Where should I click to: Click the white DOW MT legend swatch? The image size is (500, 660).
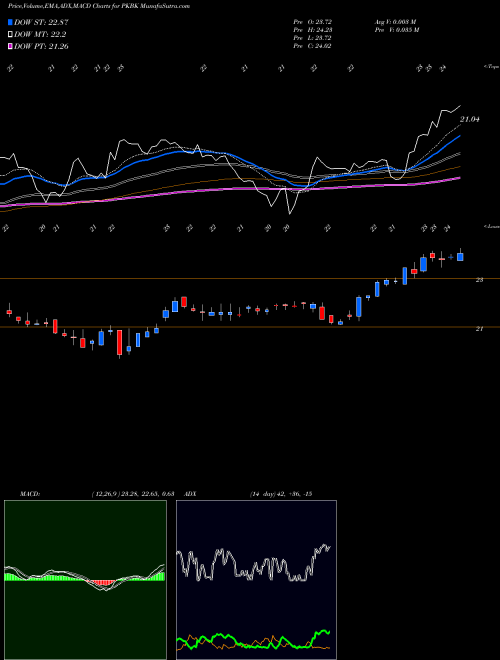pyautogui.click(x=11, y=34)
